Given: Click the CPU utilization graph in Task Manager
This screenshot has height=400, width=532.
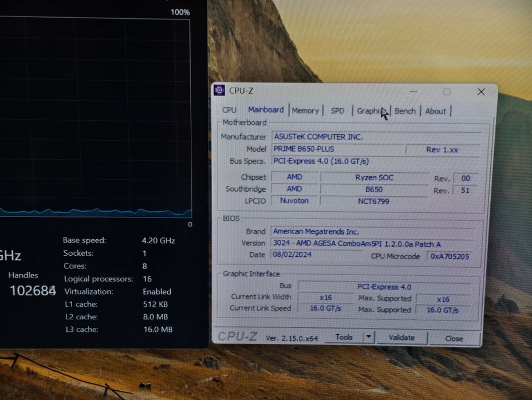Looking at the screenshot, I should point(95,118).
